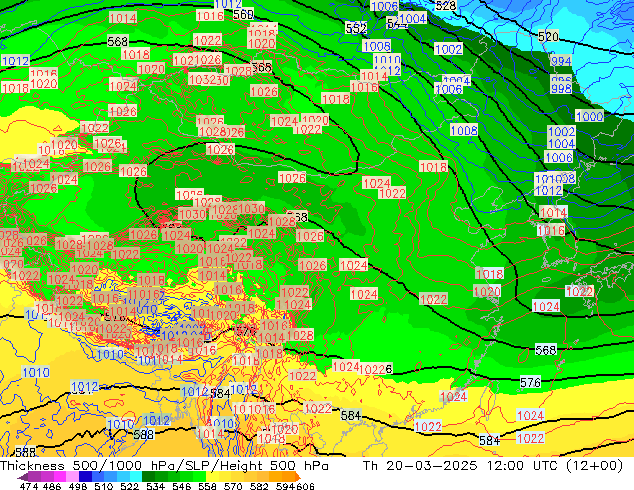Click the blue 998 pressure label
Screen dimensions: 634x490
[x=561, y=88]
